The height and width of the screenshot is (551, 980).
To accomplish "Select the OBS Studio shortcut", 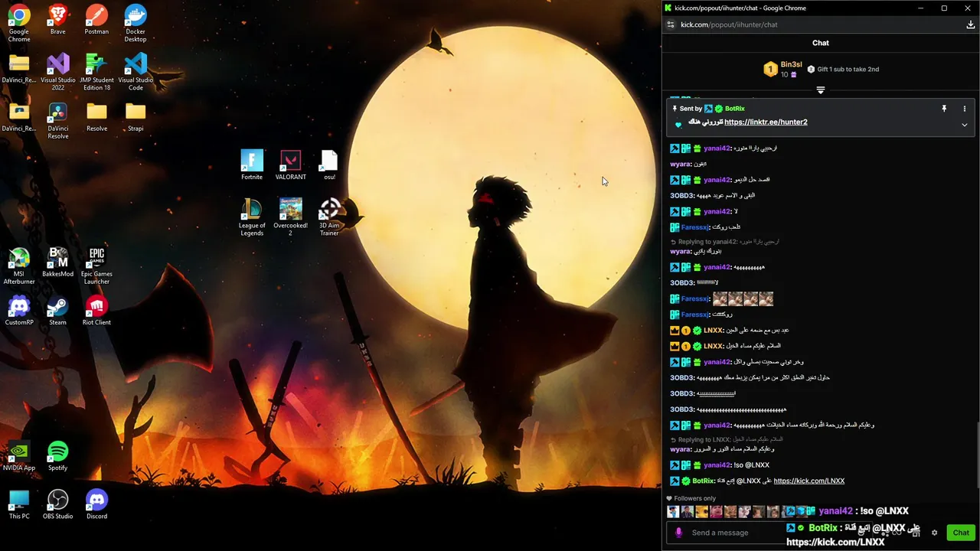I will point(57,504).
